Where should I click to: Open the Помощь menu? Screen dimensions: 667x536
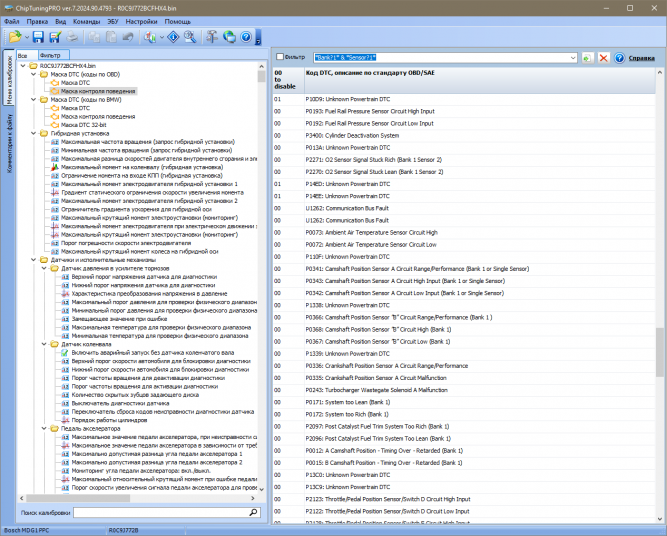(x=177, y=21)
